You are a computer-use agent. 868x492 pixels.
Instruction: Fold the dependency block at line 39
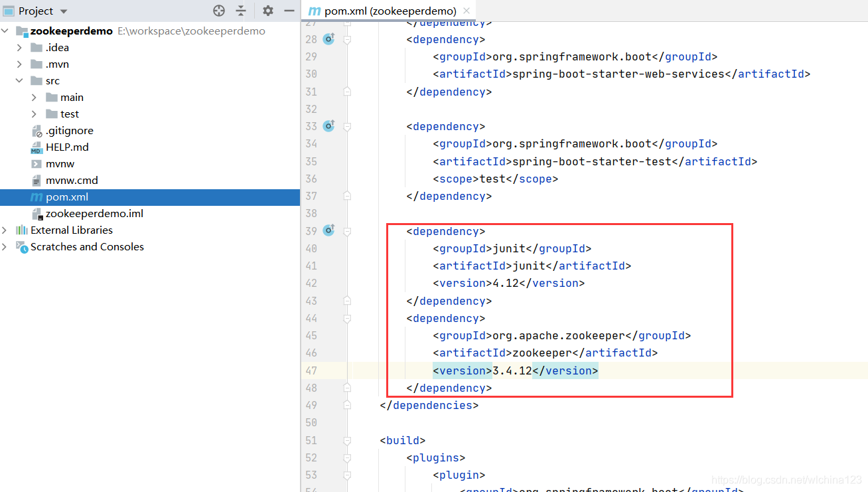347,231
